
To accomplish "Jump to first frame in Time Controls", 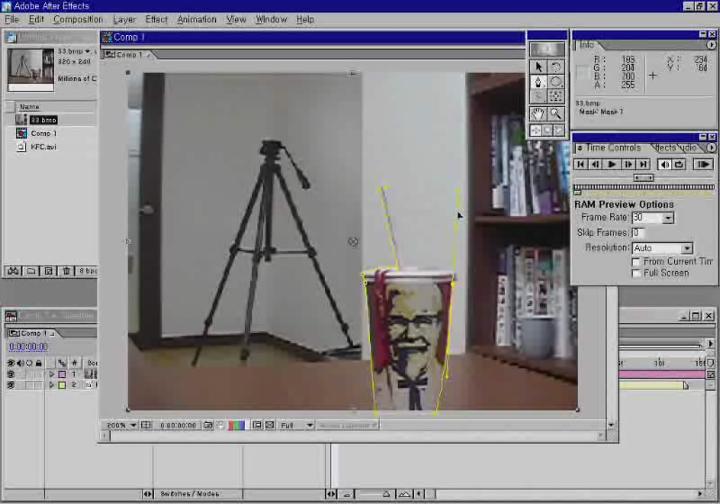I will (x=580, y=164).
